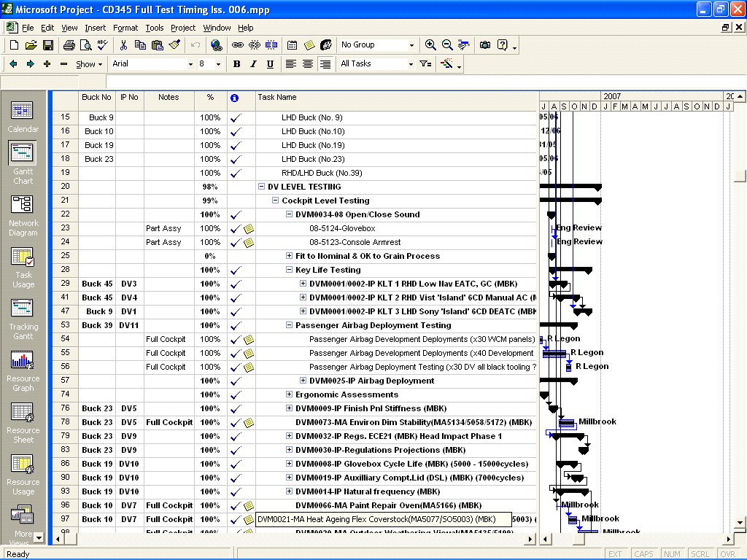Paste from clipboard
The width and height of the screenshot is (747, 560).
(x=158, y=44)
